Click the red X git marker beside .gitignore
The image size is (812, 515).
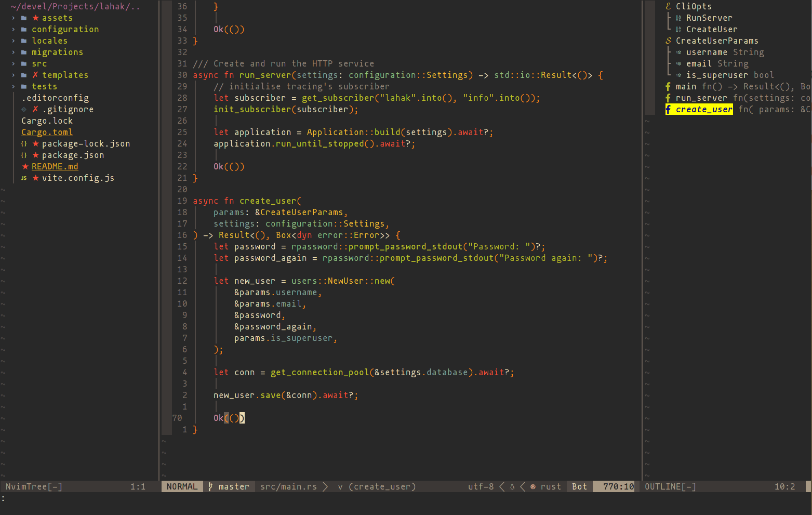click(35, 110)
